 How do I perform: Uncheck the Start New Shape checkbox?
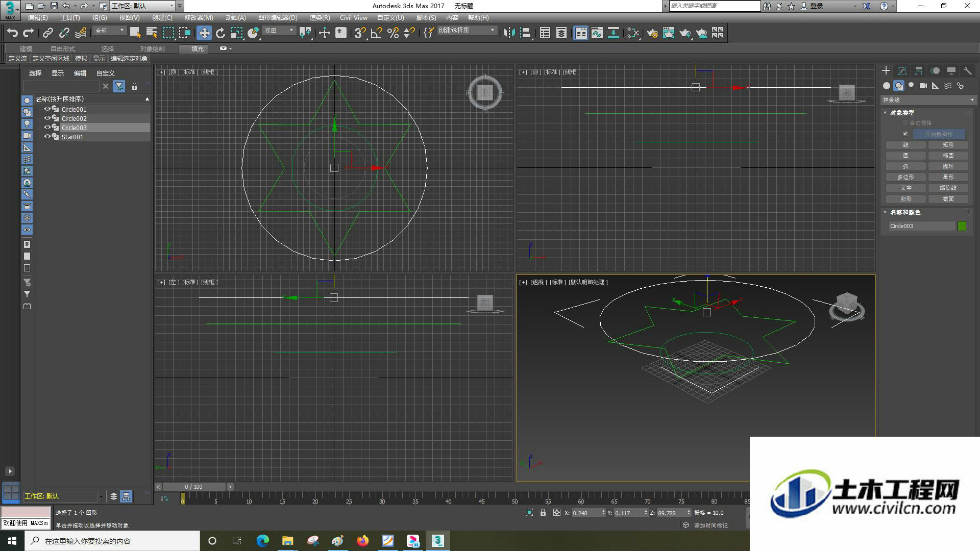tap(905, 134)
